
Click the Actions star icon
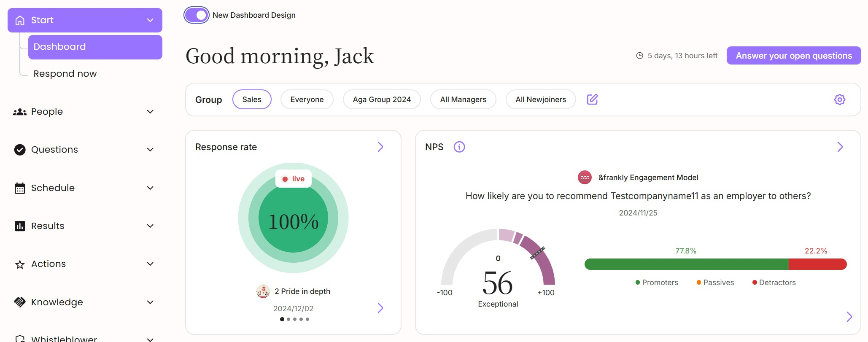[x=20, y=264]
